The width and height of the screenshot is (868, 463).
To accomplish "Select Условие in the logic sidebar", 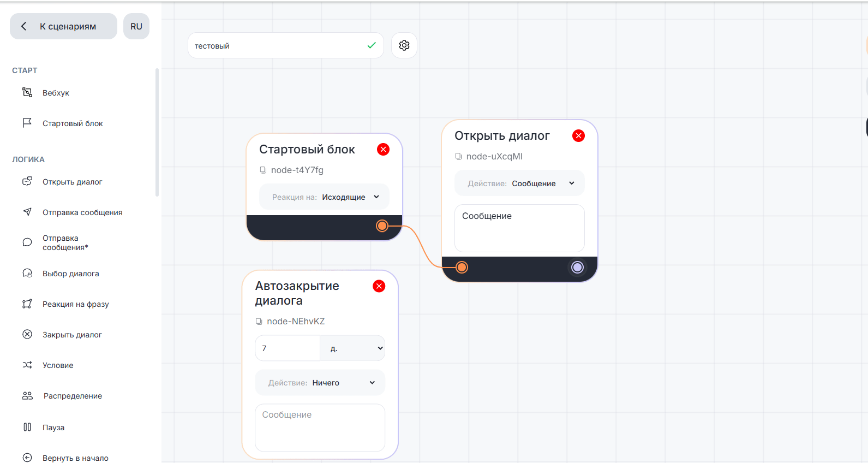I will pyautogui.click(x=58, y=365).
